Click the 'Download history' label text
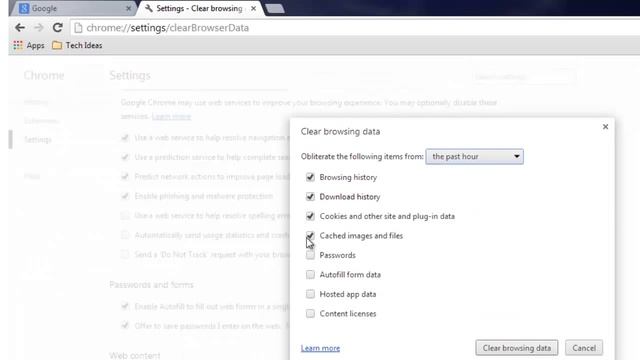This screenshot has height=360, width=640. pyautogui.click(x=350, y=197)
